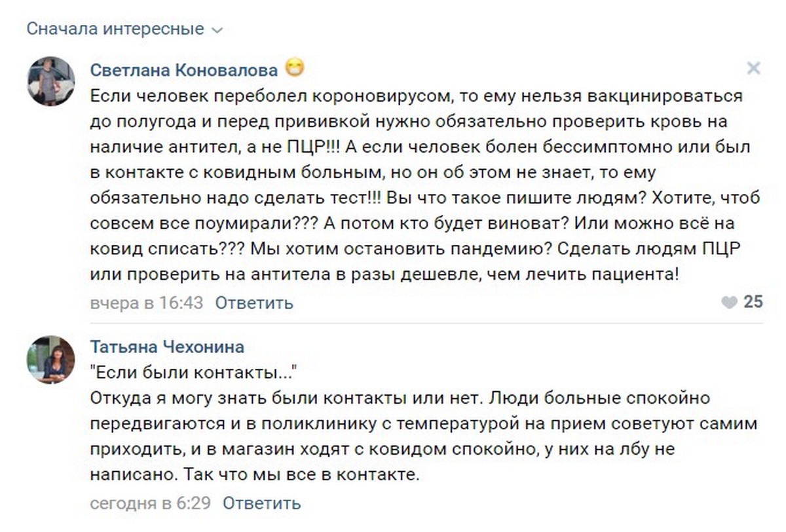The image size is (786, 532).
Task: Click the chevron beside 'Сначала интересные'
Action: [218, 30]
